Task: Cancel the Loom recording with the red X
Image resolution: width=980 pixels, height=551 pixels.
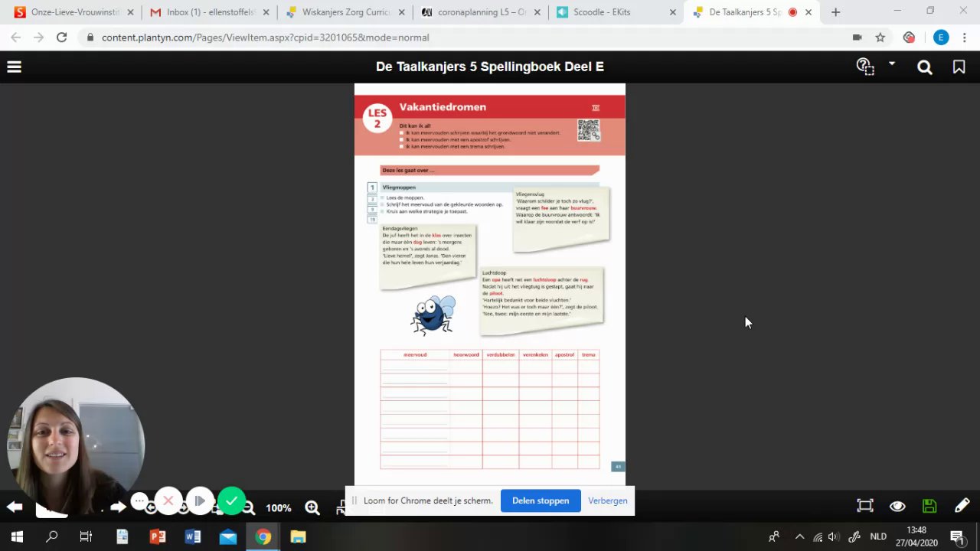Action: [168, 501]
